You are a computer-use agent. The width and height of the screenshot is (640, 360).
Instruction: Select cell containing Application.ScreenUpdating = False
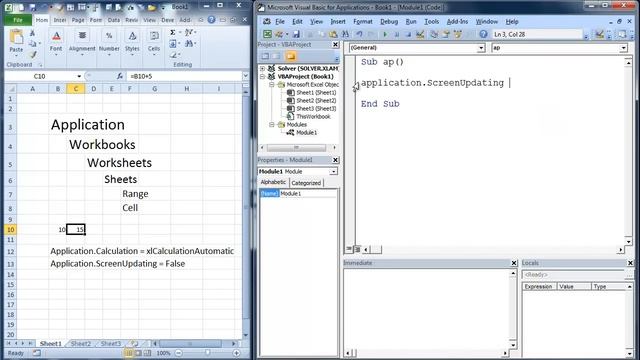click(118, 264)
